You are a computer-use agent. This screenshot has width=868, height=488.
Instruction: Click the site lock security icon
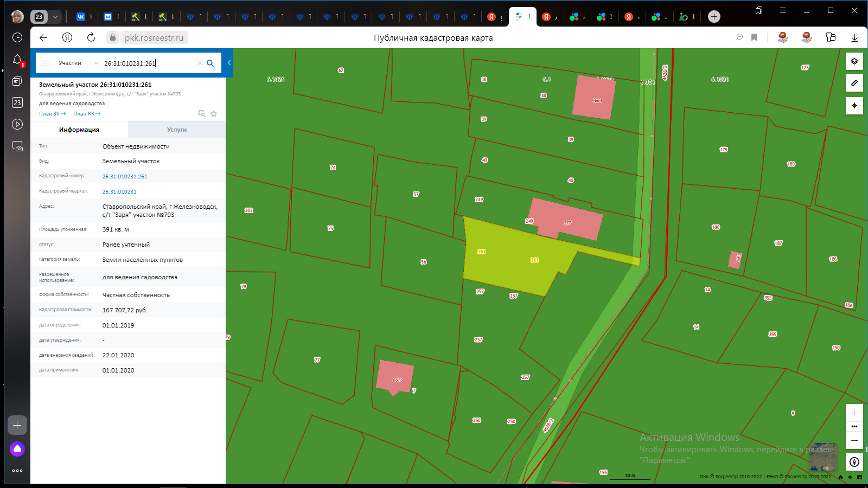pyautogui.click(x=112, y=37)
